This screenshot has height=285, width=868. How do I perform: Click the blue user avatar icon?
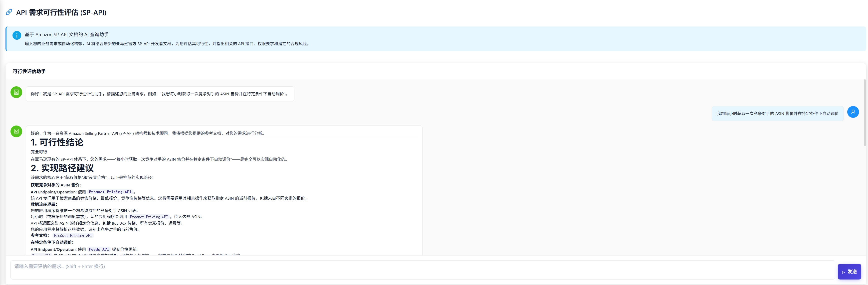click(853, 112)
